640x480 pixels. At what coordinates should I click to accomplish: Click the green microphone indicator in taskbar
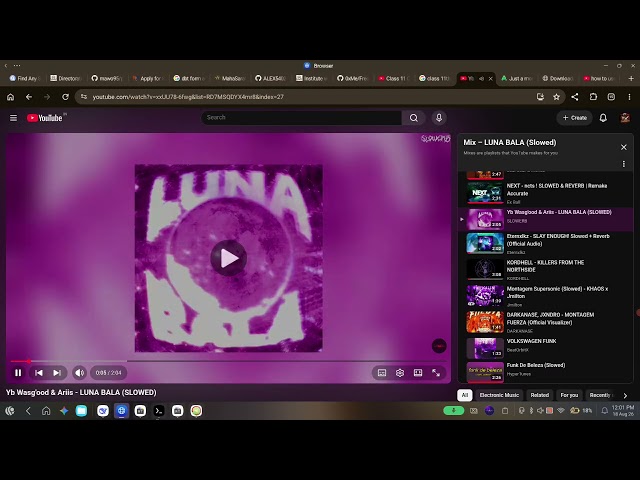[453, 411]
